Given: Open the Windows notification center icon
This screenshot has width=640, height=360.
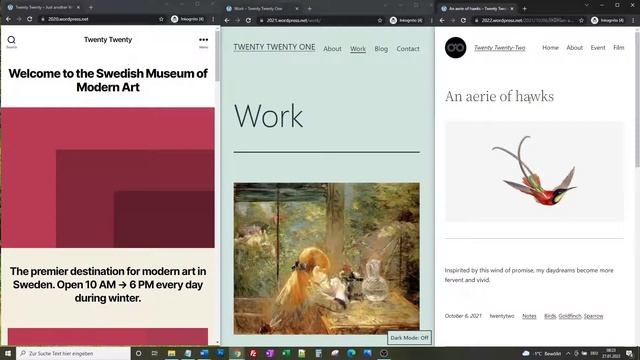Looking at the screenshot, I should click(630, 353).
